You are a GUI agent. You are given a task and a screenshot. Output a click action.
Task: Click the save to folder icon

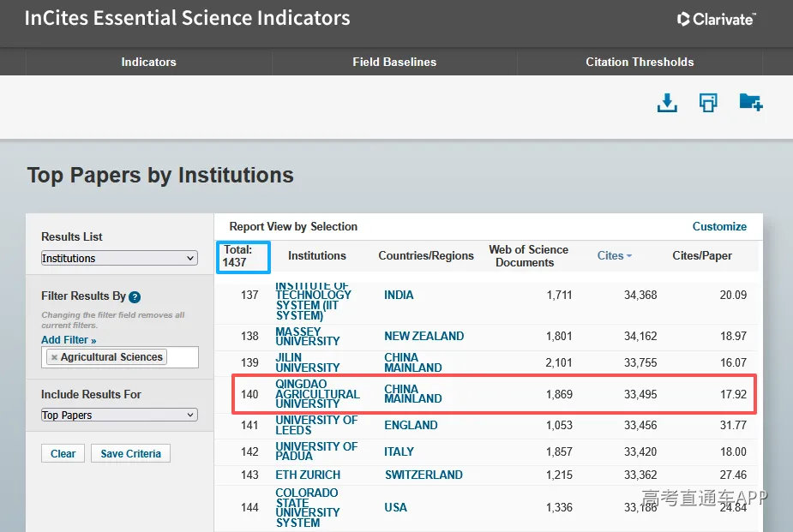coord(750,102)
